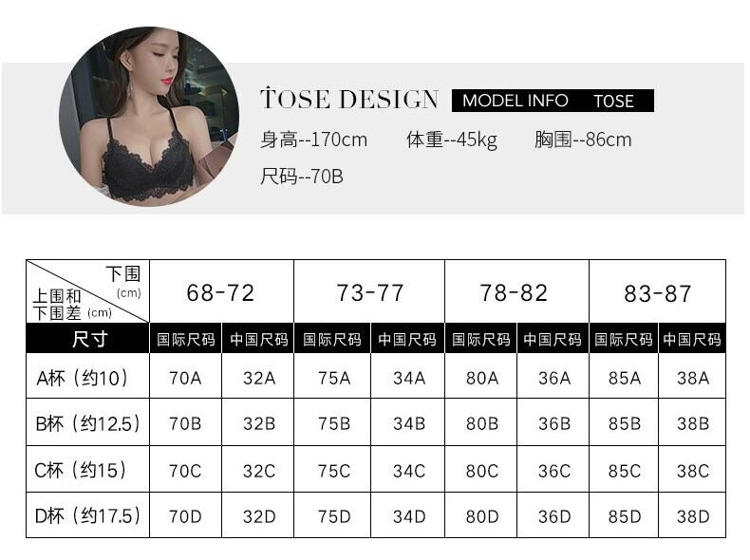Select the 83-87 underbust column header
750x560 pixels.
(657, 293)
